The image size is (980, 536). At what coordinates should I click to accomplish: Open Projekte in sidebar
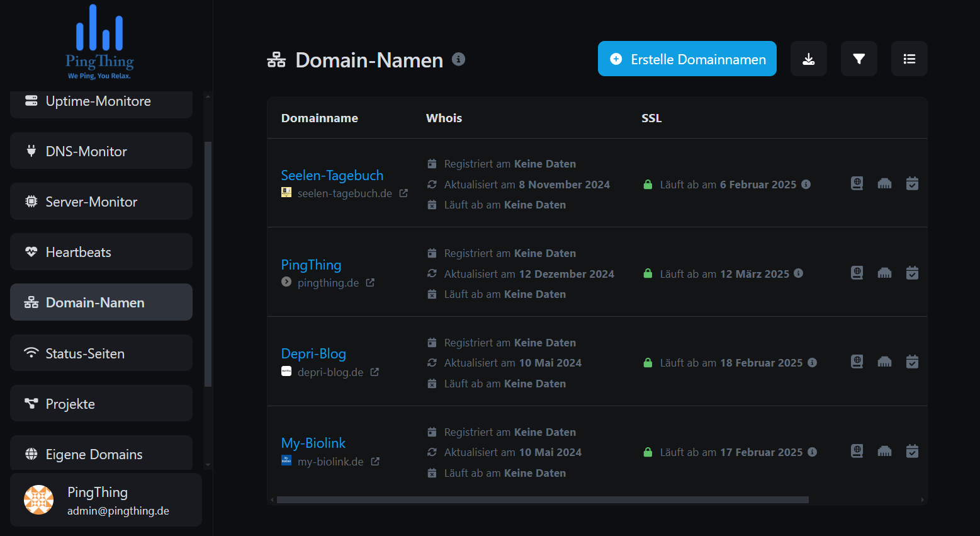[101, 403]
